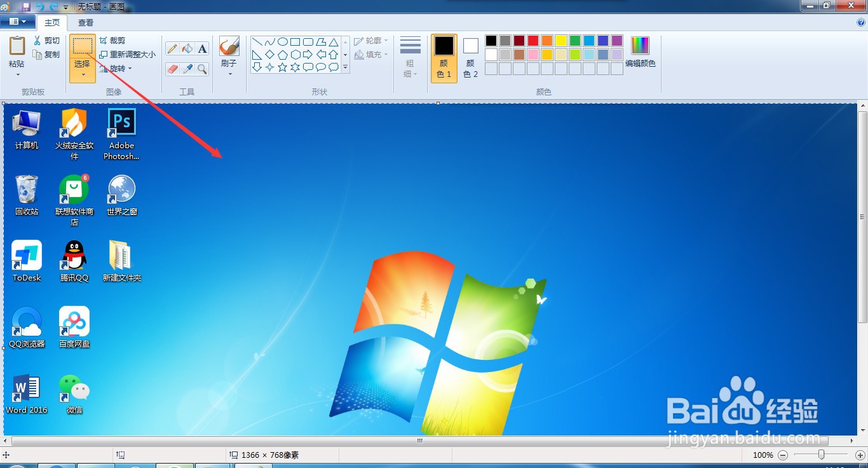Select the Magnifier tool
Screen dimensions: 868x468
[x=202, y=69]
